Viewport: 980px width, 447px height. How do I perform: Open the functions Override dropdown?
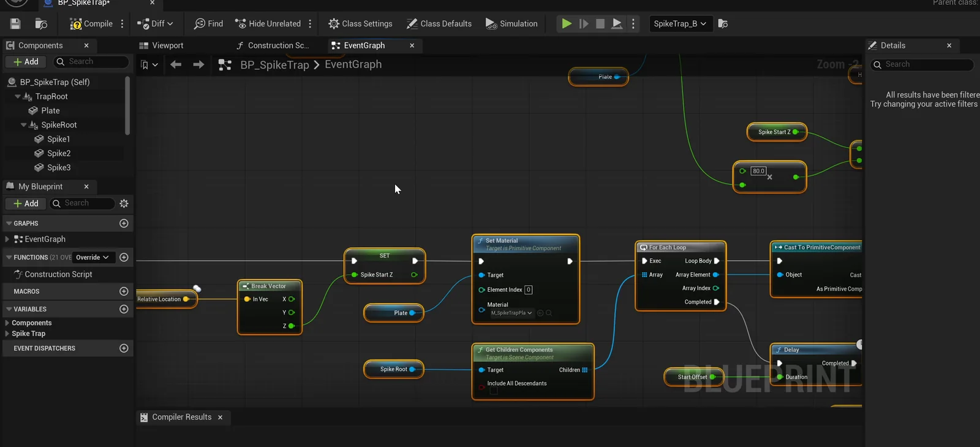point(92,258)
